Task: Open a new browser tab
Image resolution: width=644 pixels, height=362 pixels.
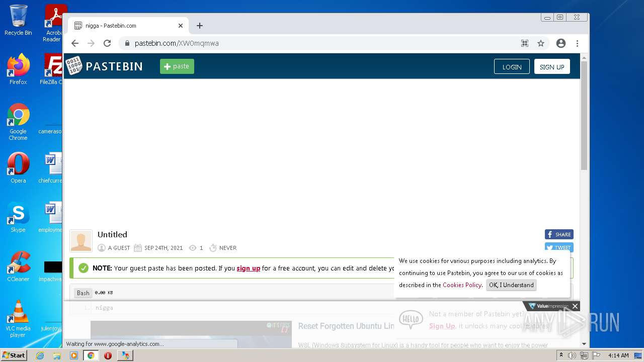Action: (200, 26)
